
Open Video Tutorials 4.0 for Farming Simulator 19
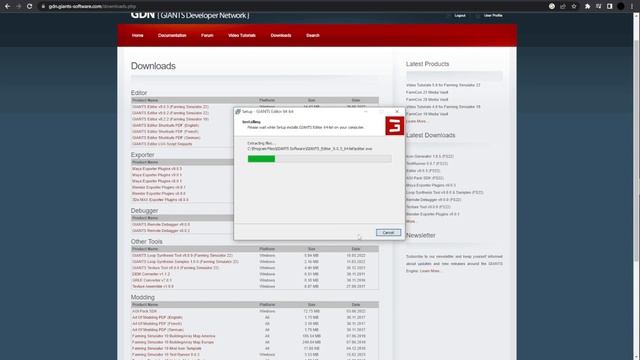click(443, 107)
